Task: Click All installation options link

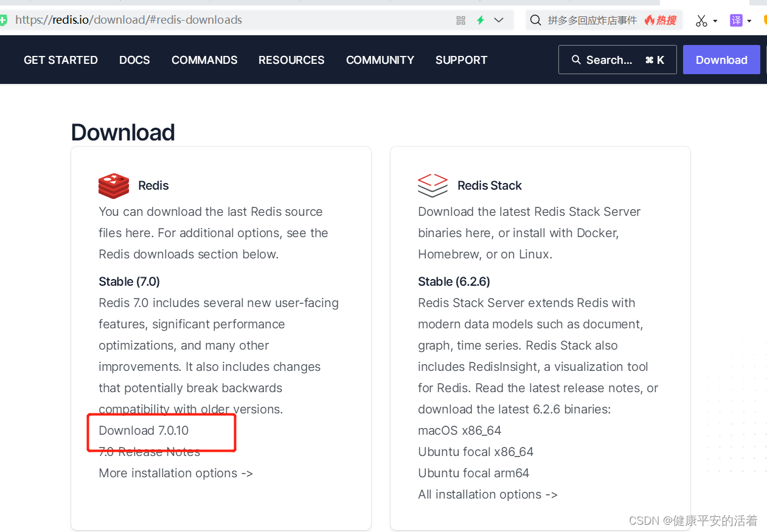Action: (487, 494)
